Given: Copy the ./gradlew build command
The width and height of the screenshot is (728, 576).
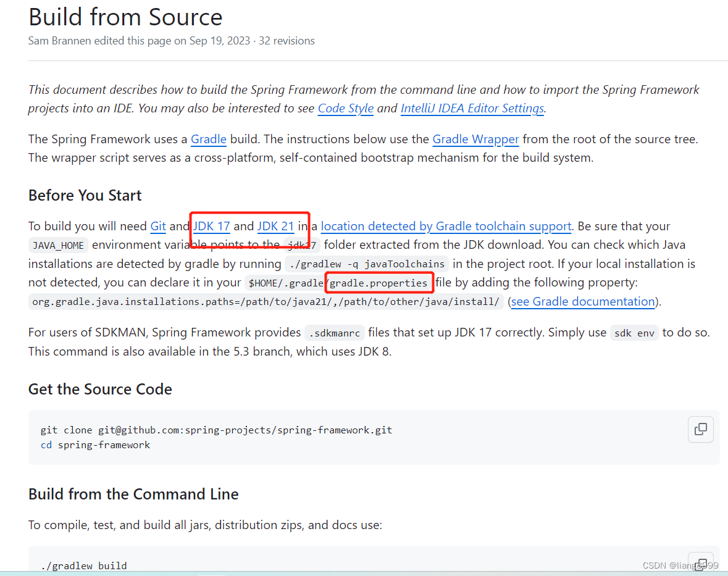Looking at the screenshot, I should point(701,562).
